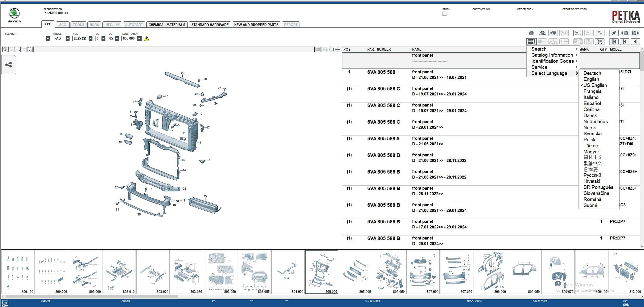This screenshot has height=307, width=644.
Task: Go to next page with document-right-arrow icon
Action: click(x=635, y=33)
